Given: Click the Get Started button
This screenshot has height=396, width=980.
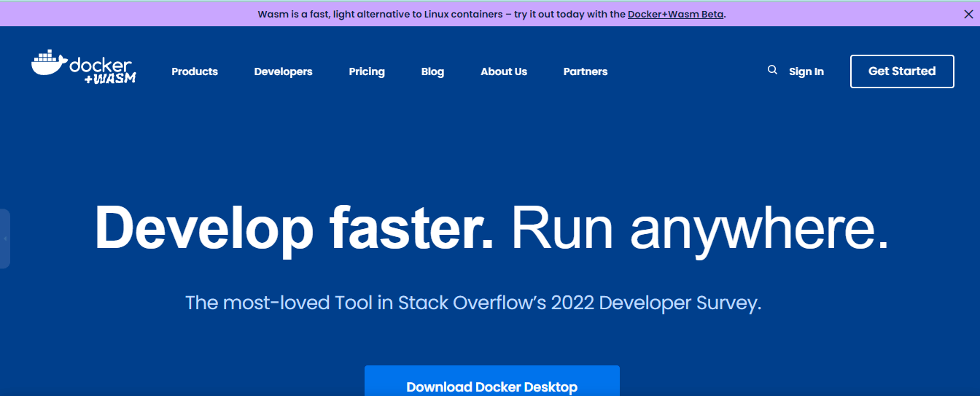Looking at the screenshot, I should pos(902,71).
